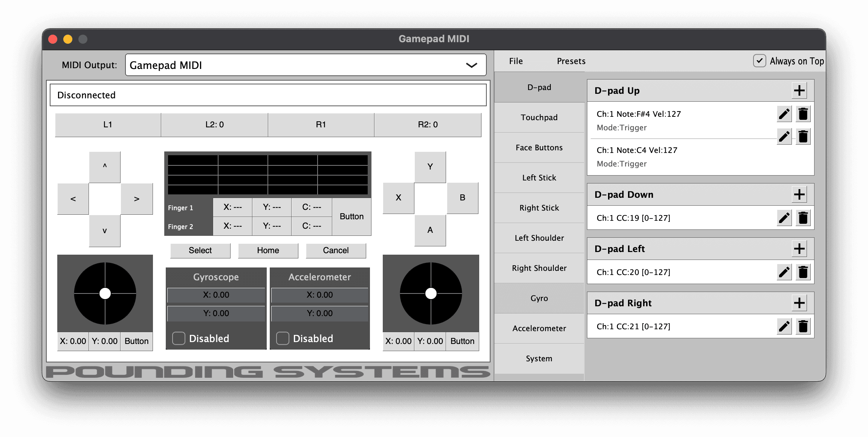868x437 pixels.
Task: Add a mapping to D-pad Right
Action: (x=799, y=303)
